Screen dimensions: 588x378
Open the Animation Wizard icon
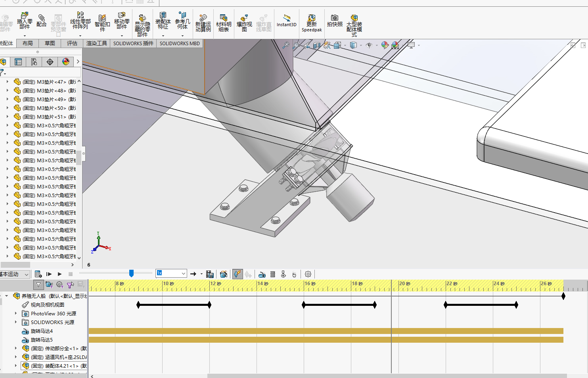click(224, 274)
